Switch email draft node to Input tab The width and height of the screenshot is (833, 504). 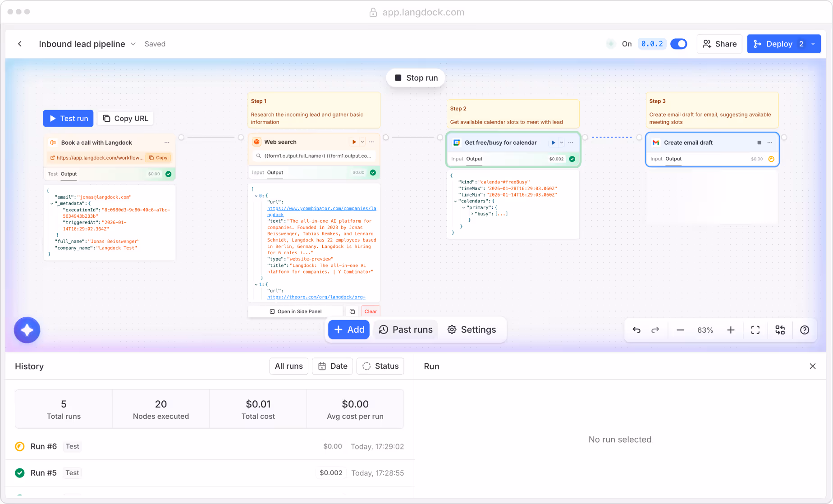[656, 159]
